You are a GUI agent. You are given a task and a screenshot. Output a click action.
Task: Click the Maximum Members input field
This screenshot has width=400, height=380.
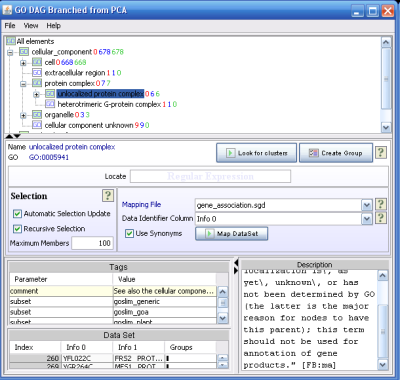pyautogui.click(x=92, y=243)
